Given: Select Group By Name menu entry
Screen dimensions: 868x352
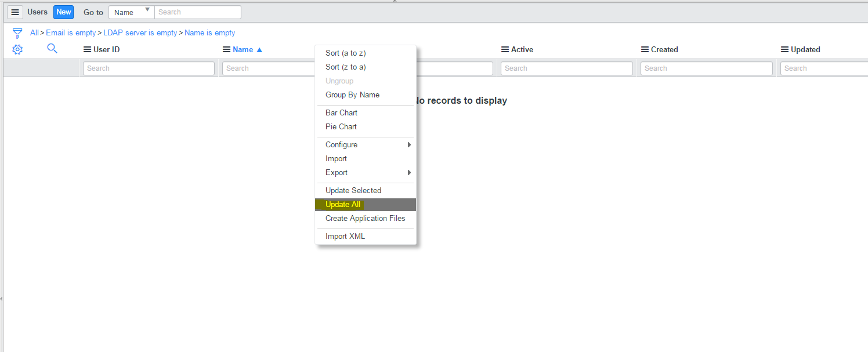Looking at the screenshot, I should click(x=352, y=95).
